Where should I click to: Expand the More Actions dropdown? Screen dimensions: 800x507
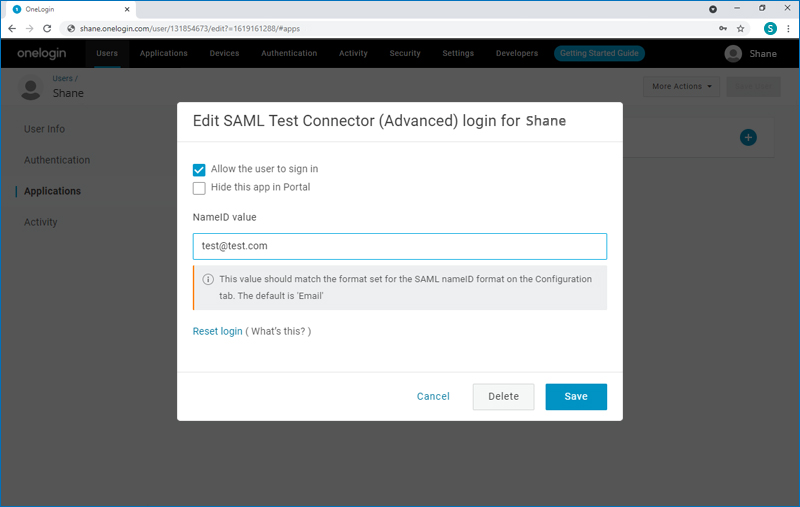click(683, 87)
